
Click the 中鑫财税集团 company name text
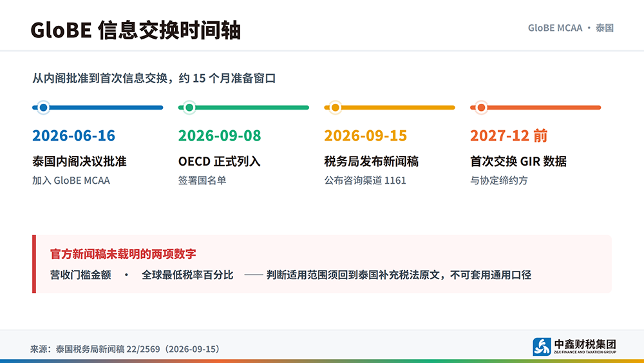pos(585,344)
